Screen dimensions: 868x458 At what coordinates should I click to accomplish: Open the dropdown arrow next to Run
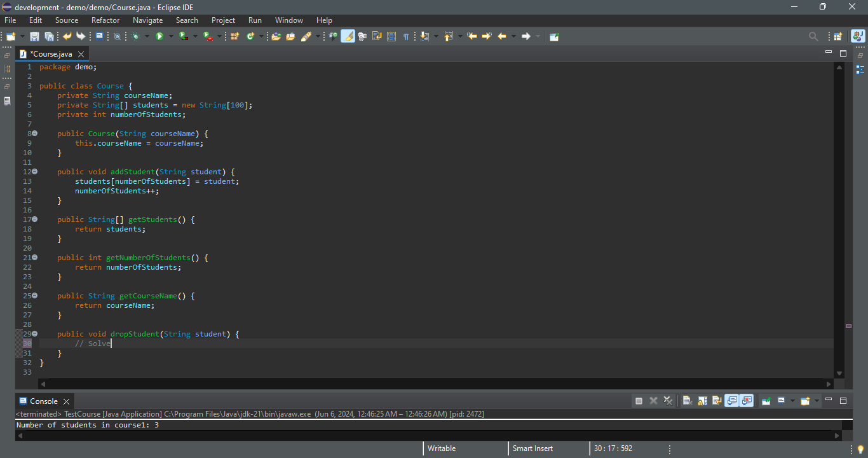tap(171, 37)
